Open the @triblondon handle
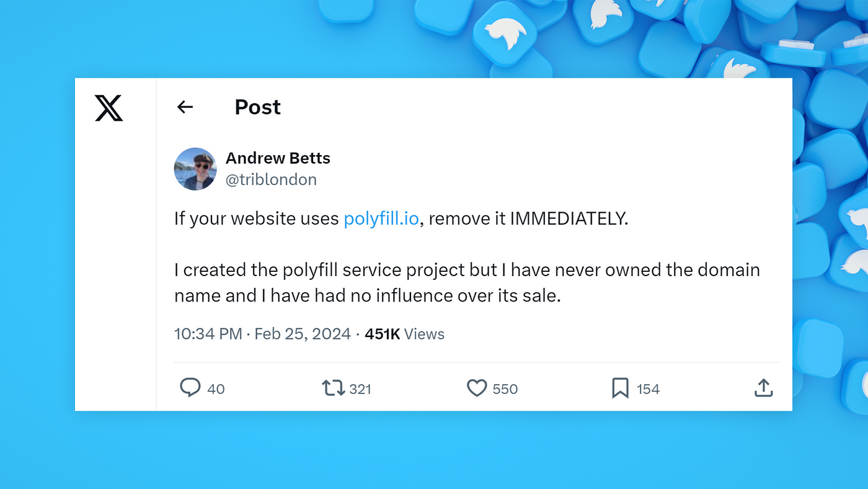The height and width of the screenshot is (489, 868). point(271,180)
